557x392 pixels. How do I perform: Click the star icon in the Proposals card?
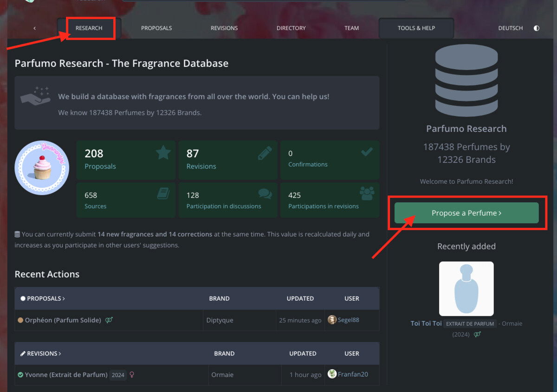pos(163,152)
